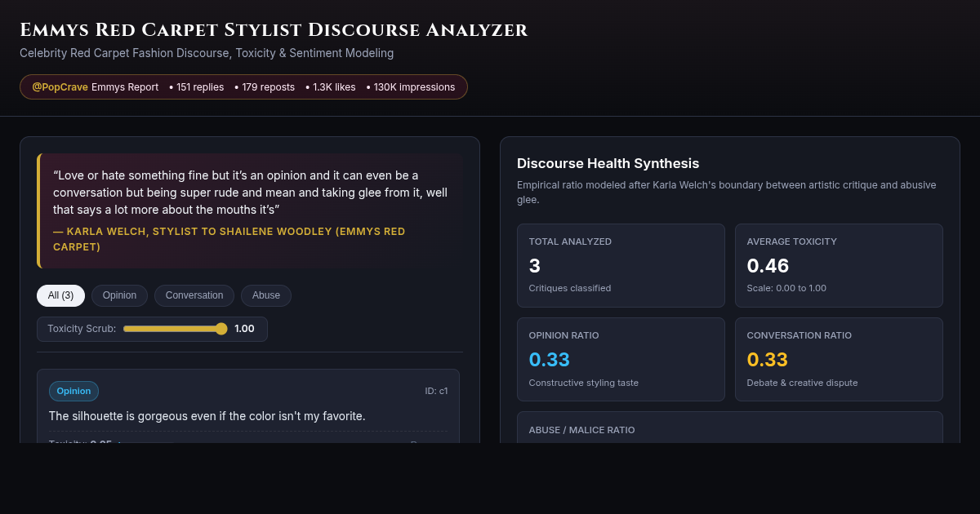This screenshot has height=514, width=980.
Task: Click the Emmys Red Carpet Stylist Discourse Analyzer title
Action: point(274,31)
